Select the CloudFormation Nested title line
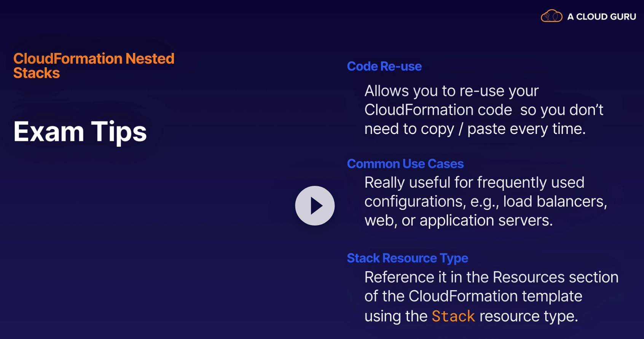644x339 pixels. 94,59
